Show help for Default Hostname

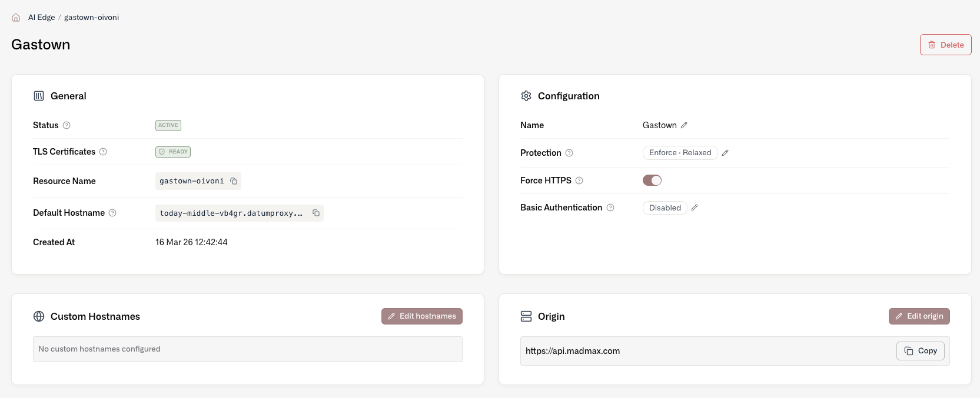point(112,213)
